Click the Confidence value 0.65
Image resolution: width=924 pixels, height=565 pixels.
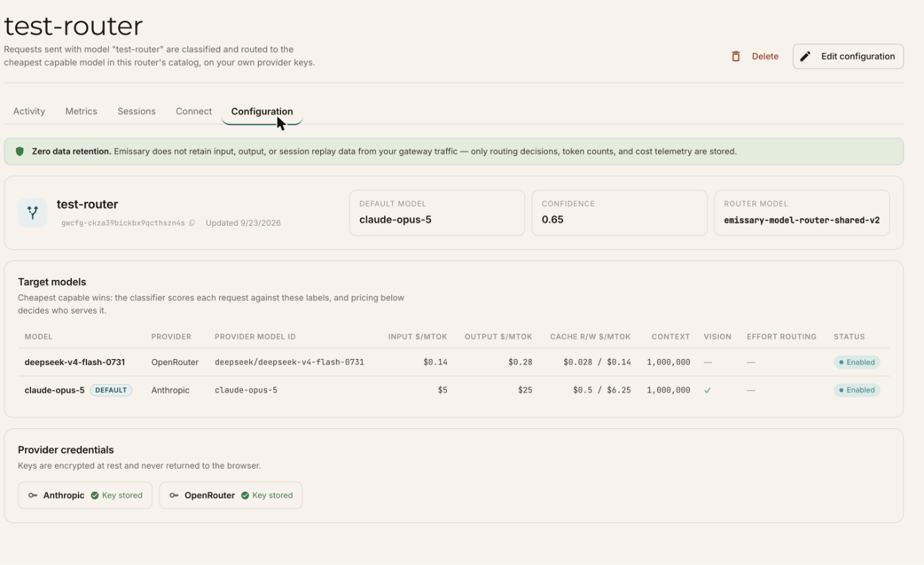coord(552,220)
